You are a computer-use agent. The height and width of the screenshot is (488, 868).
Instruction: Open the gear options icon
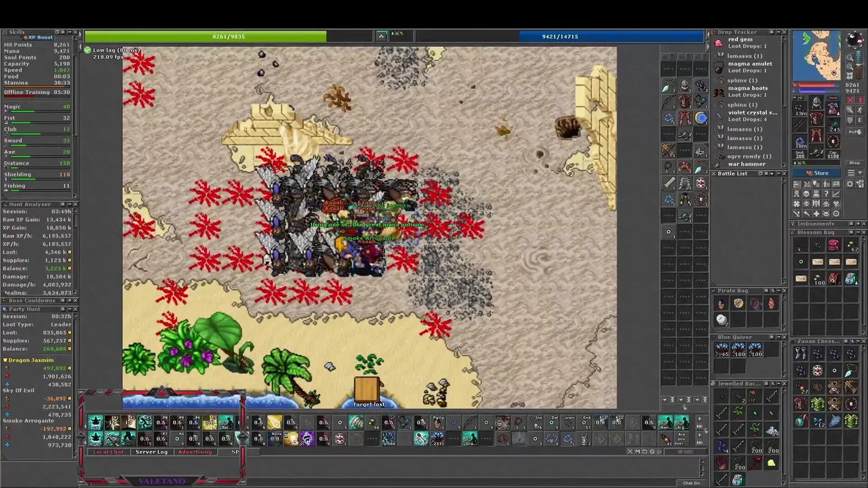click(850, 183)
